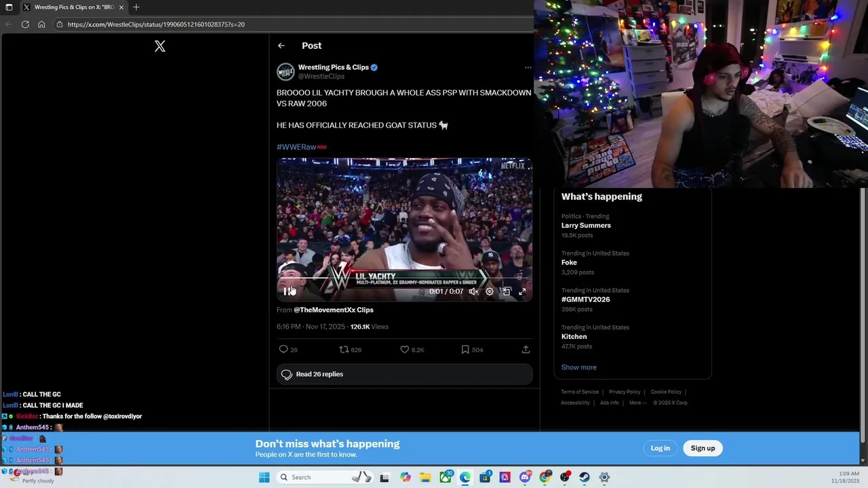Click the 6:16 PM · Nov 17, 2025 timestamp
Screen dimensions: 868x488
[x=311, y=327]
